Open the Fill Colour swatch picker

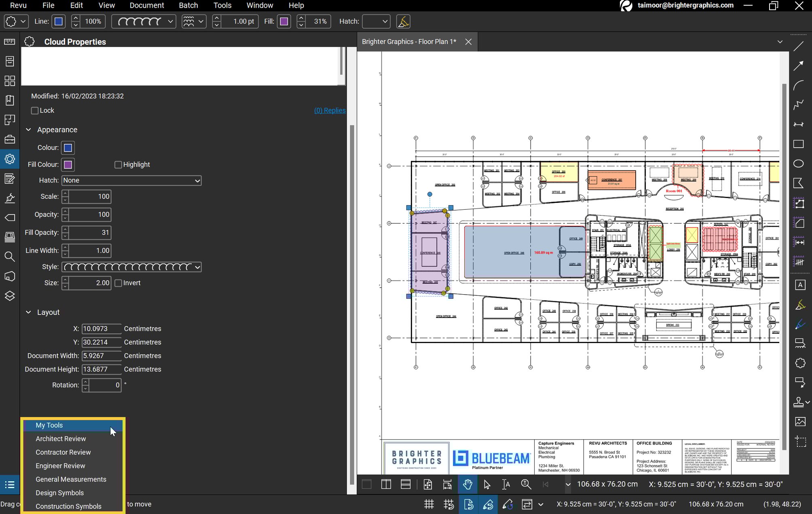[68, 164]
